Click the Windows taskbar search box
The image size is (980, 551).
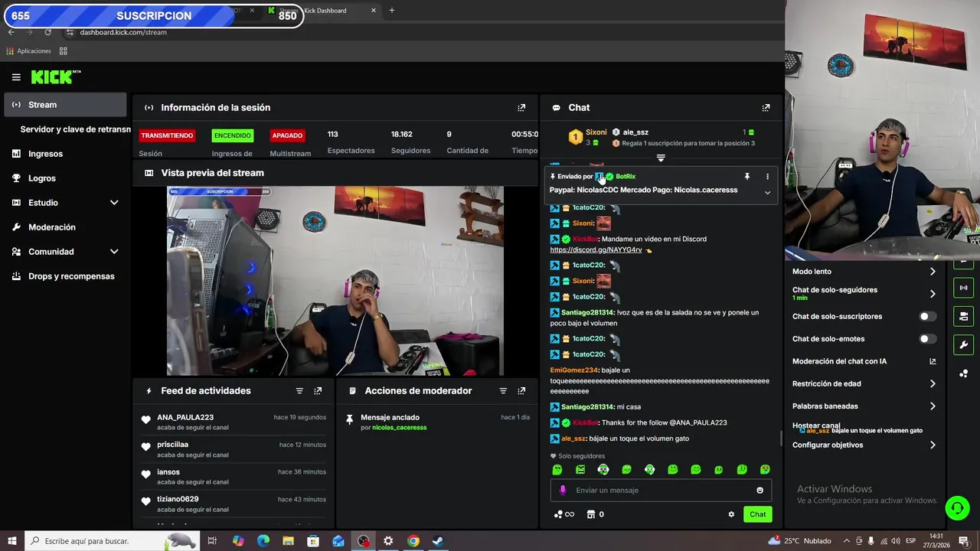click(x=112, y=541)
